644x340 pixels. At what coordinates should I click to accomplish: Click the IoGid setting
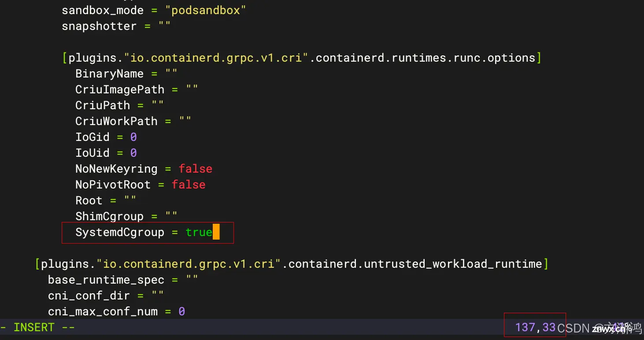coord(106,137)
